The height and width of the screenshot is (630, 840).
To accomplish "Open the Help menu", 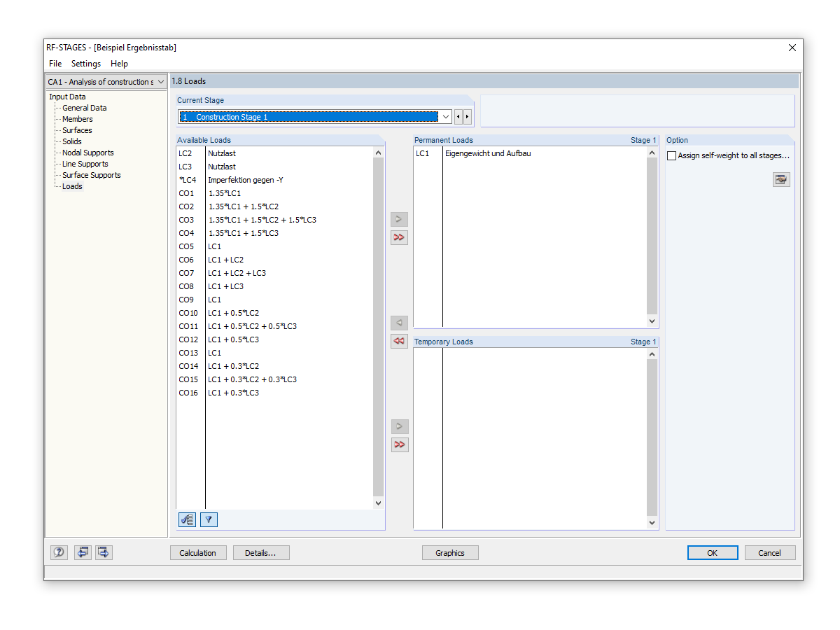I will point(119,64).
